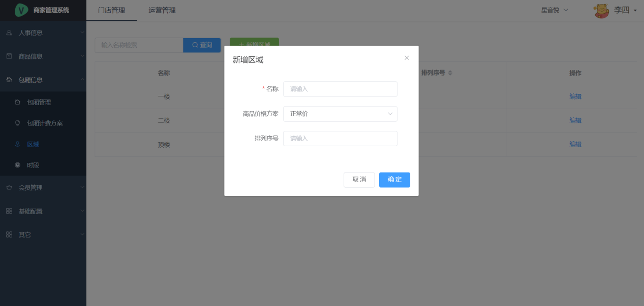
Task: Click the 商品信息 sidebar icon
Action: tap(9, 56)
